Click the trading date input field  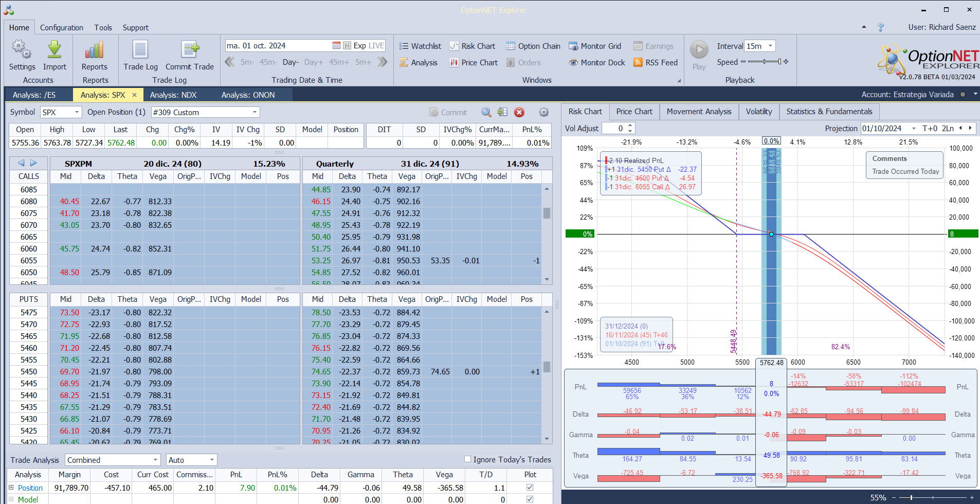[x=278, y=45]
